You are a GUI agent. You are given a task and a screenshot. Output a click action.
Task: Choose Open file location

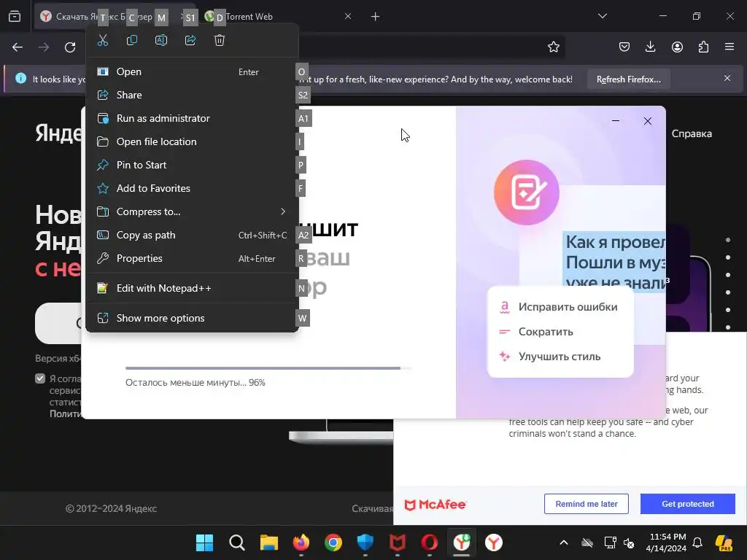(x=192, y=142)
